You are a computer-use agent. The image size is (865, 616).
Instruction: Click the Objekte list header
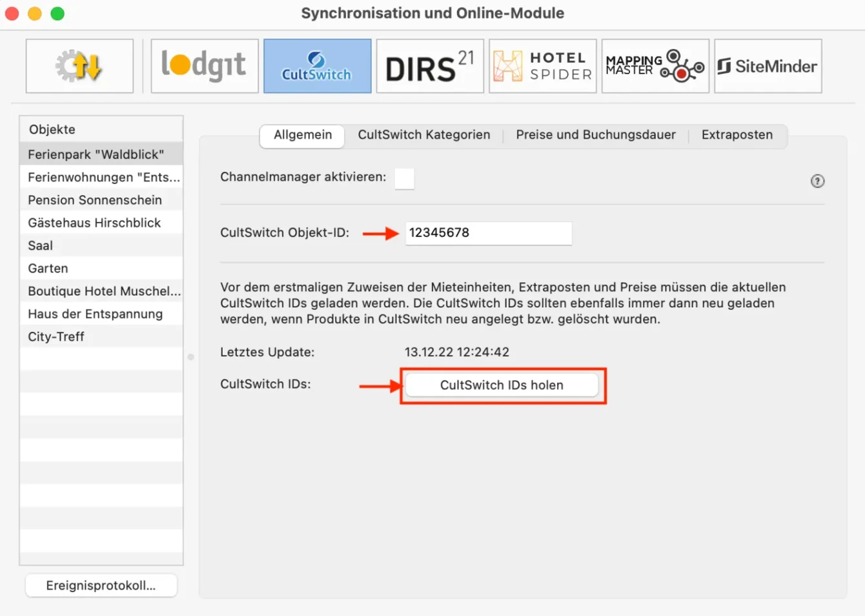coord(101,129)
